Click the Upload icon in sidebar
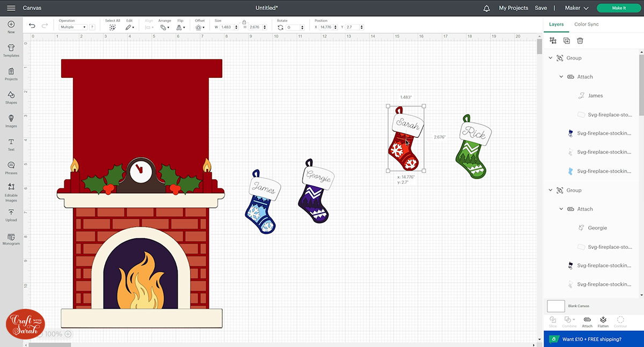 (x=11, y=215)
